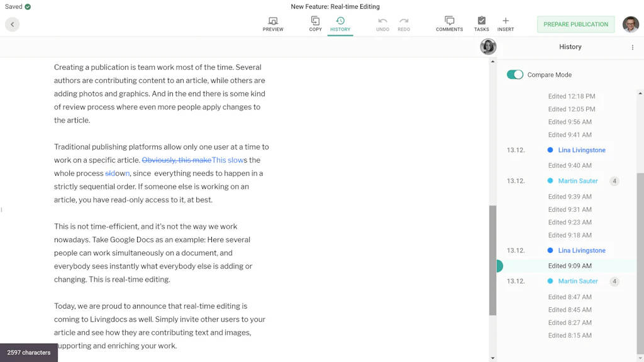Click the document scrollbar down arrow
Screen dimensions: 644x362
pos(492,358)
